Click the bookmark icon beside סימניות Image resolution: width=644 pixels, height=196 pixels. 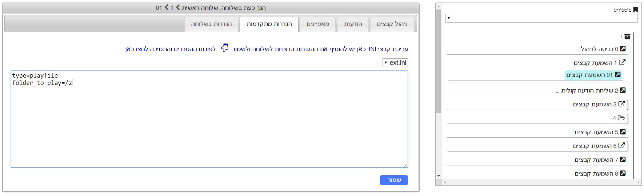(635, 10)
